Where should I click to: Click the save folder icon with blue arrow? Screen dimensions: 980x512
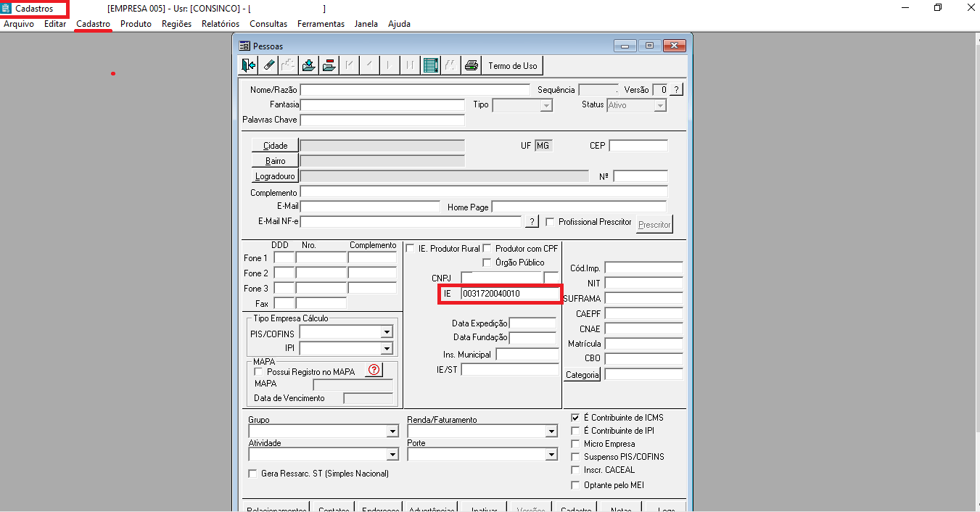click(x=309, y=65)
